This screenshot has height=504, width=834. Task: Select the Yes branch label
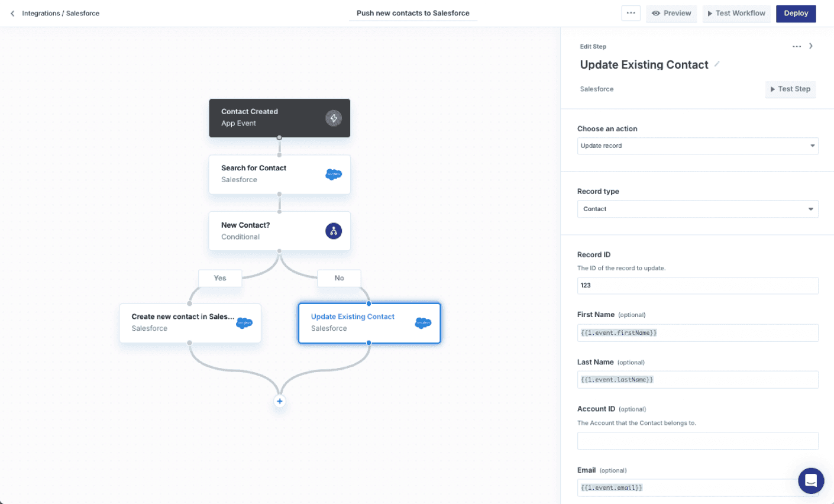point(220,278)
